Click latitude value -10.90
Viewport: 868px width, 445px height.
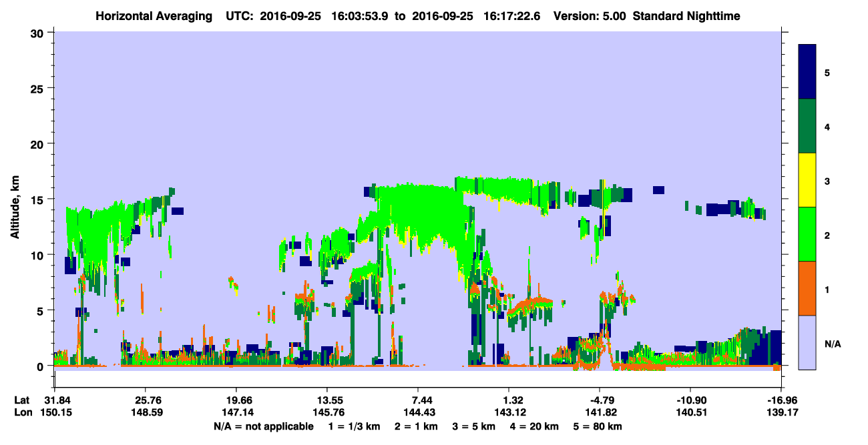click(x=690, y=400)
